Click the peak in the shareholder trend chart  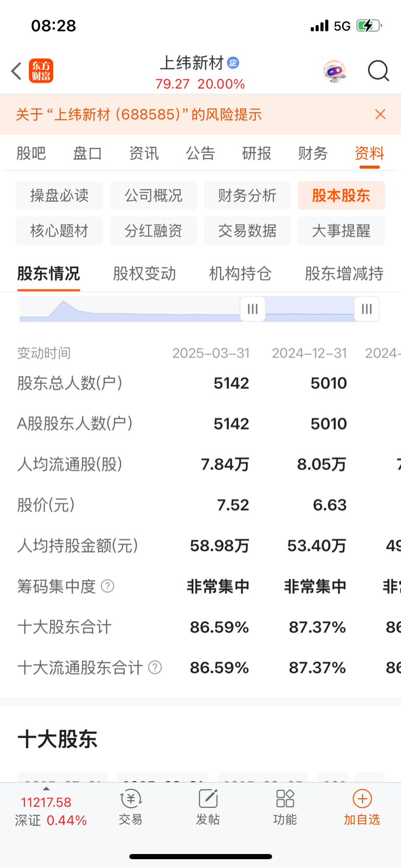[x=63, y=302]
